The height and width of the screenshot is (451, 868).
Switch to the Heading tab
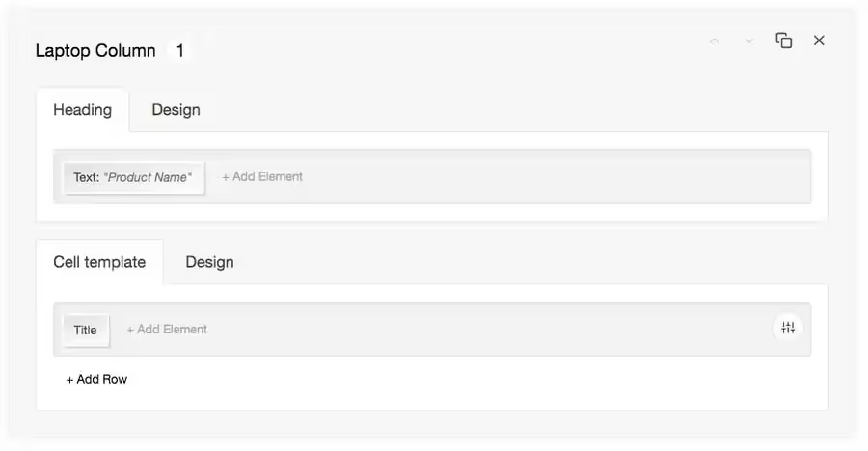click(83, 110)
